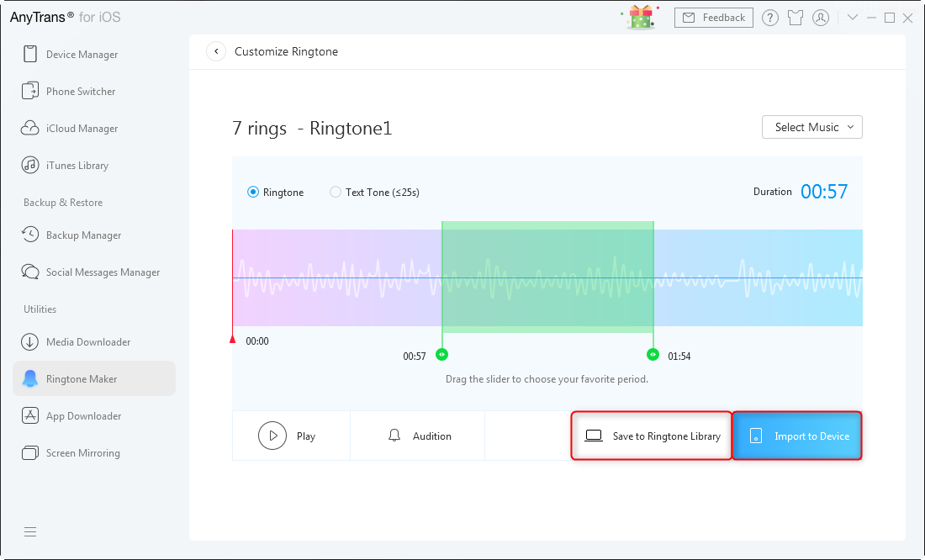Click the green start slider handle at 00:57
This screenshot has height=560, width=925.
point(442,355)
